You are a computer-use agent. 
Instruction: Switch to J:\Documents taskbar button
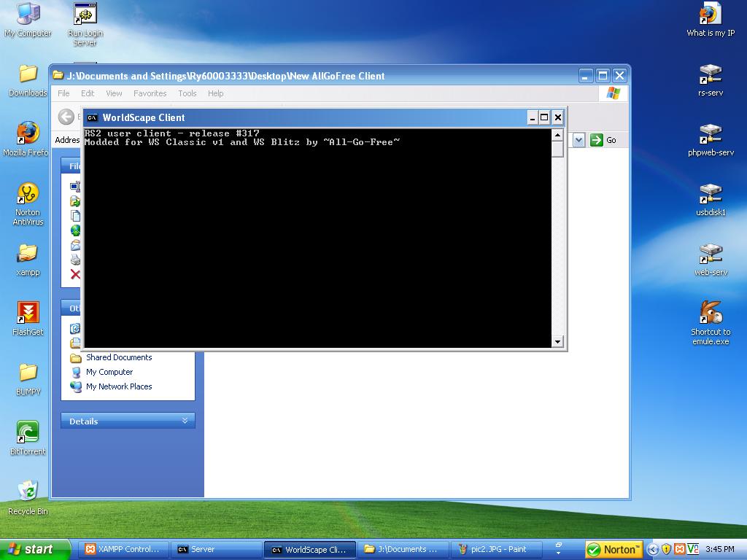(x=403, y=549)
